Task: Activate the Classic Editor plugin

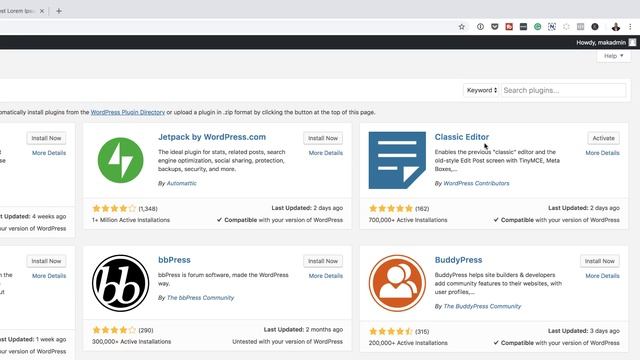Action: tap(603, 138)
